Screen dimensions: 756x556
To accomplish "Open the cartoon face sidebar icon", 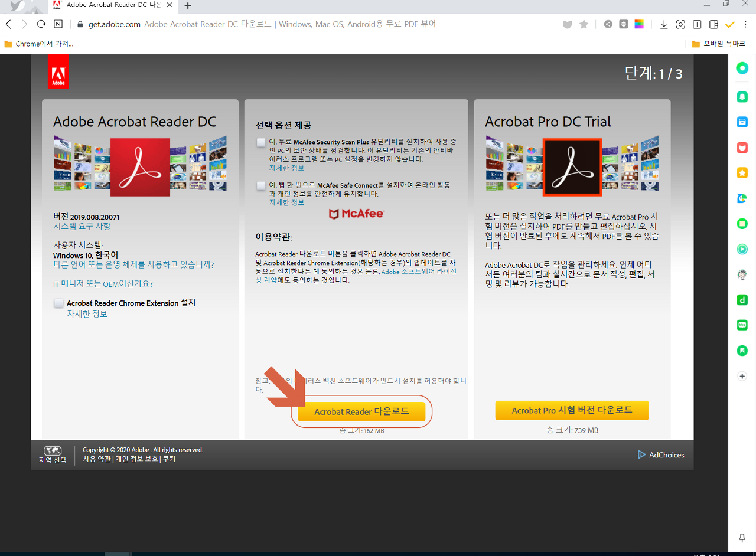I will click(742, 274).
